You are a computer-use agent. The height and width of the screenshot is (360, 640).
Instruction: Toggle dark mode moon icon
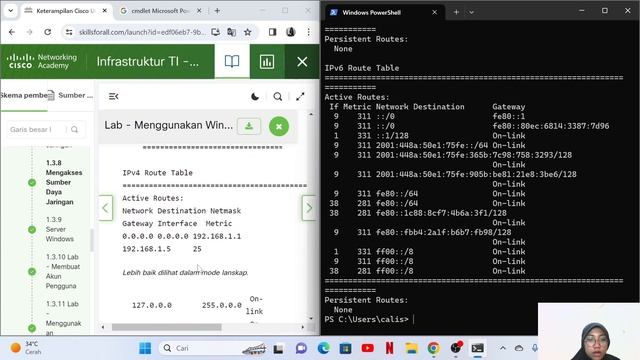255,97
